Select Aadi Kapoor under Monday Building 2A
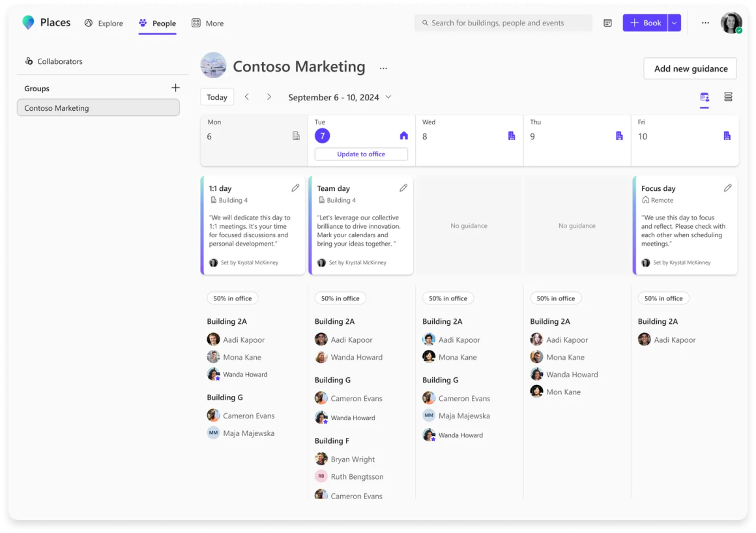The image size is (756, 533). pos(236,339)
